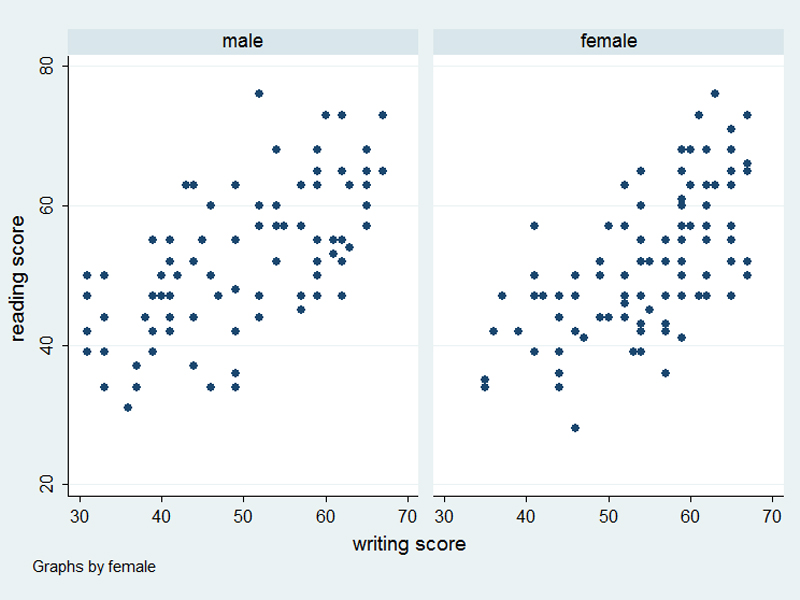Click the "female" panel header
This screenshot has width=800, height=600.
[x=608, y=41]
